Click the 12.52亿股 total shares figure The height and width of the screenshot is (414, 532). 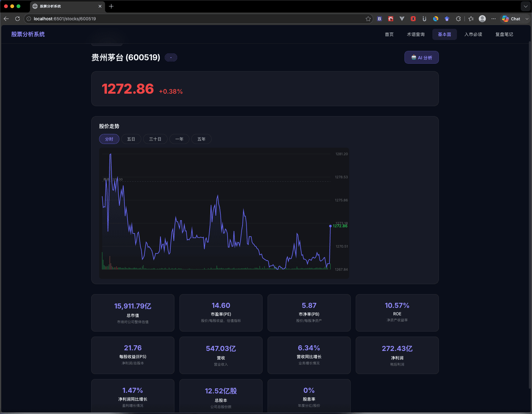tap(221, 391)
